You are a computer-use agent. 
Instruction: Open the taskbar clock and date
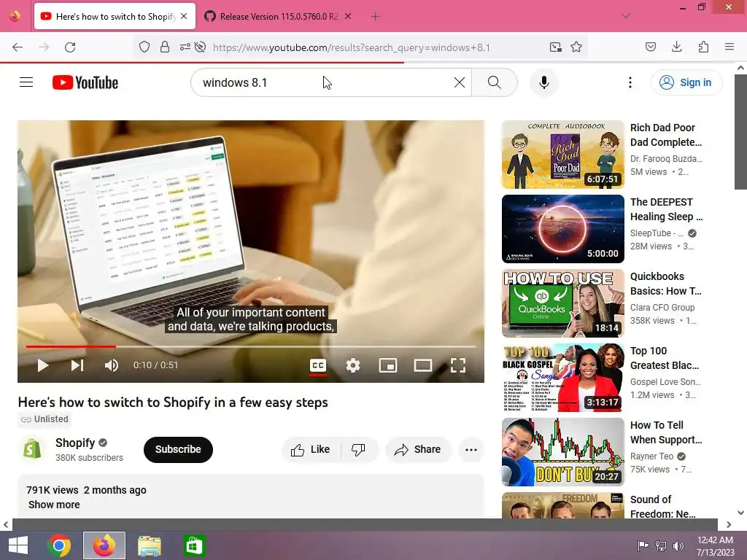716,545
